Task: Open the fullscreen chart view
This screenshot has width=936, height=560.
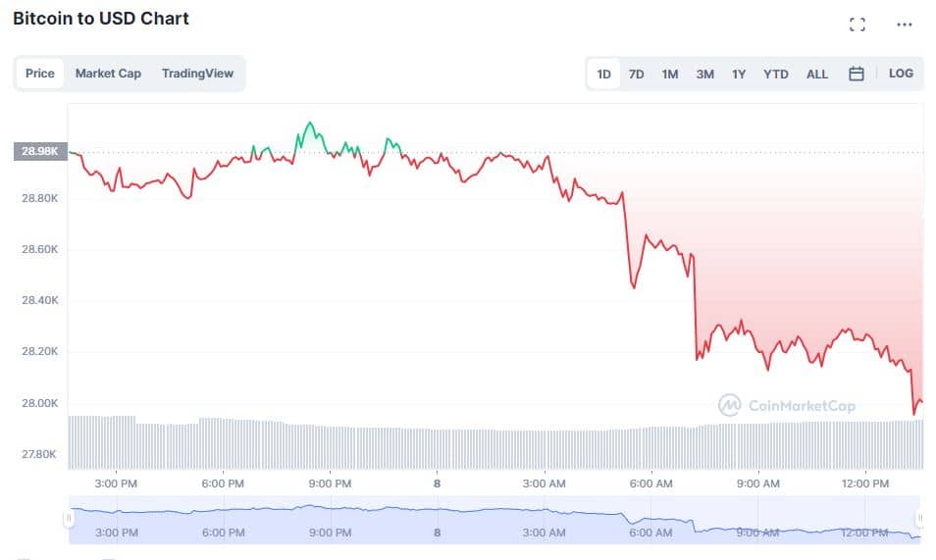Action: click(857, 25)
